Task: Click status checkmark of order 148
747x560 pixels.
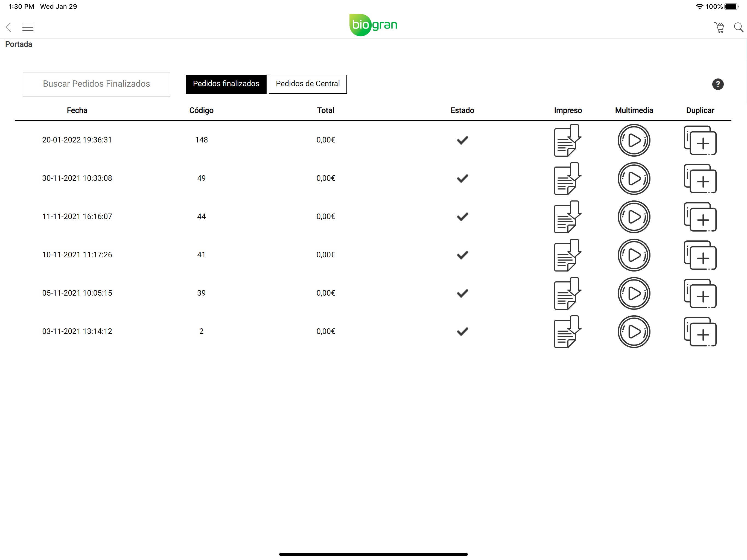Action: pyautogui.click(x=462, y=140)
